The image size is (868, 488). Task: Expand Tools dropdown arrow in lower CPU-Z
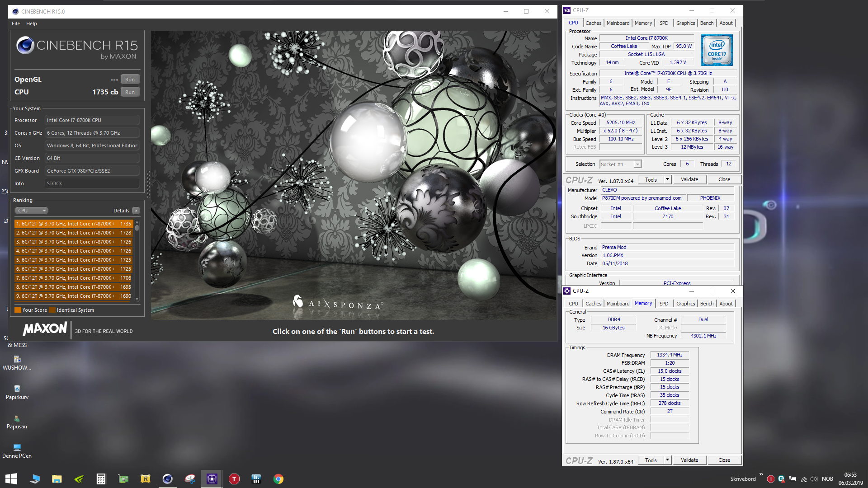click(667, 460)
